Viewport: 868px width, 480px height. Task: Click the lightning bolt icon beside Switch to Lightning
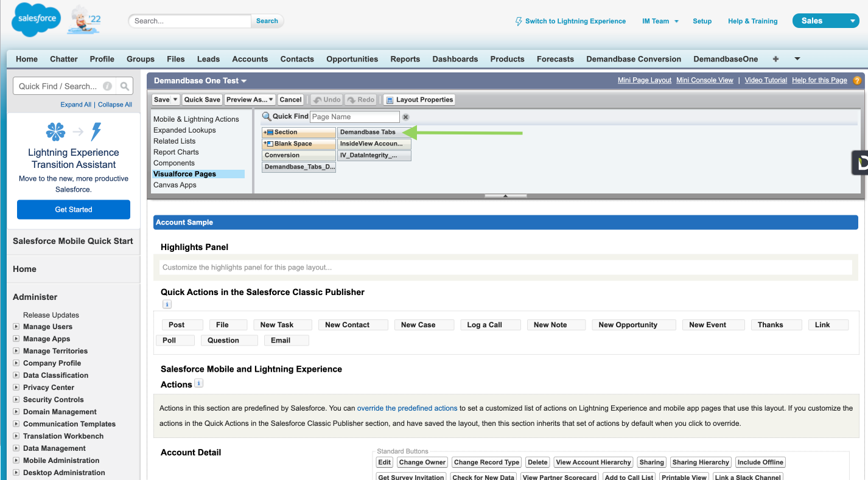(x=519, y=21)
